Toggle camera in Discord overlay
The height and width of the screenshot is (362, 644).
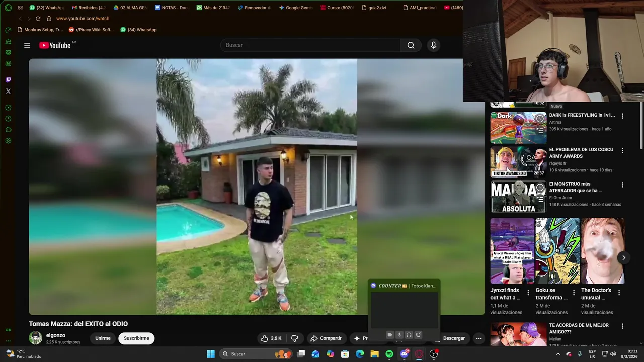pyautogui.click(x=389, y=335)
